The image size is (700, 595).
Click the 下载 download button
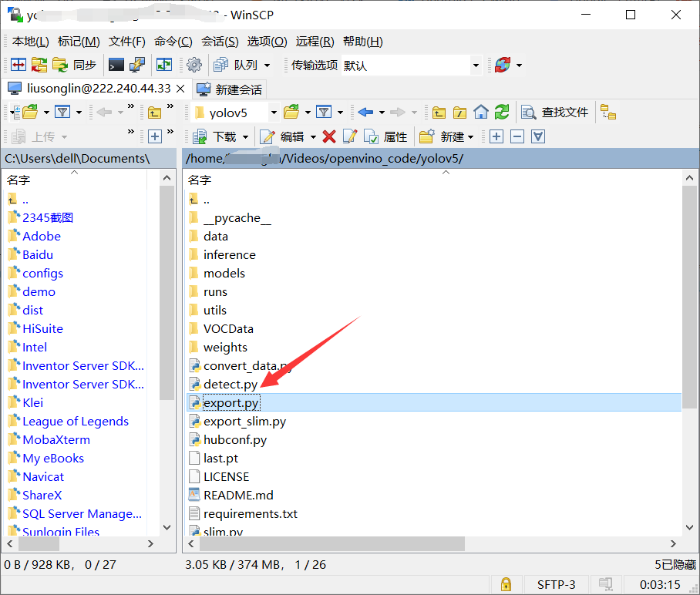click(x=214, y=136)
